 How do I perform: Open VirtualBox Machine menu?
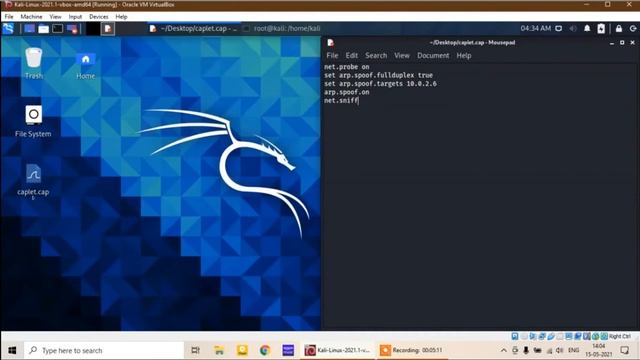pos(31,17)
